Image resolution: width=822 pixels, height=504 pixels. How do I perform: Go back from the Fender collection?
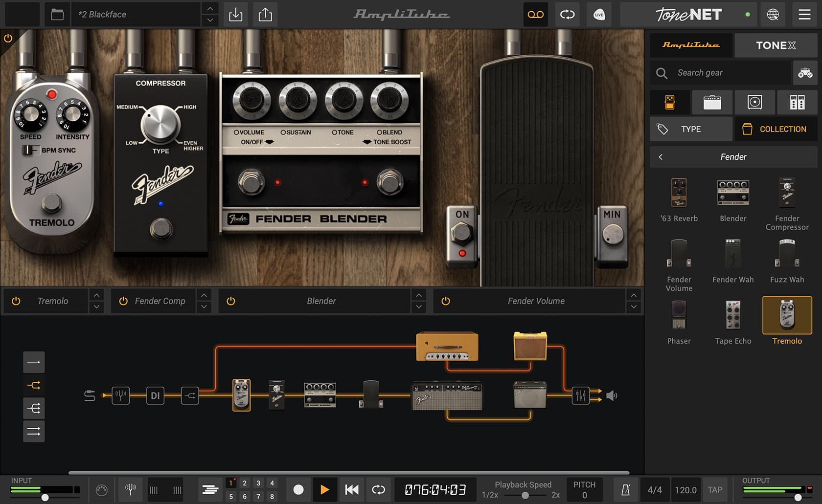click(x=661, y=157)
